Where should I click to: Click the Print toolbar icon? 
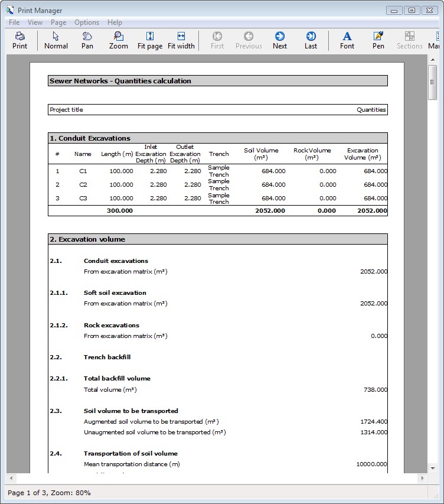click(19, 40)
